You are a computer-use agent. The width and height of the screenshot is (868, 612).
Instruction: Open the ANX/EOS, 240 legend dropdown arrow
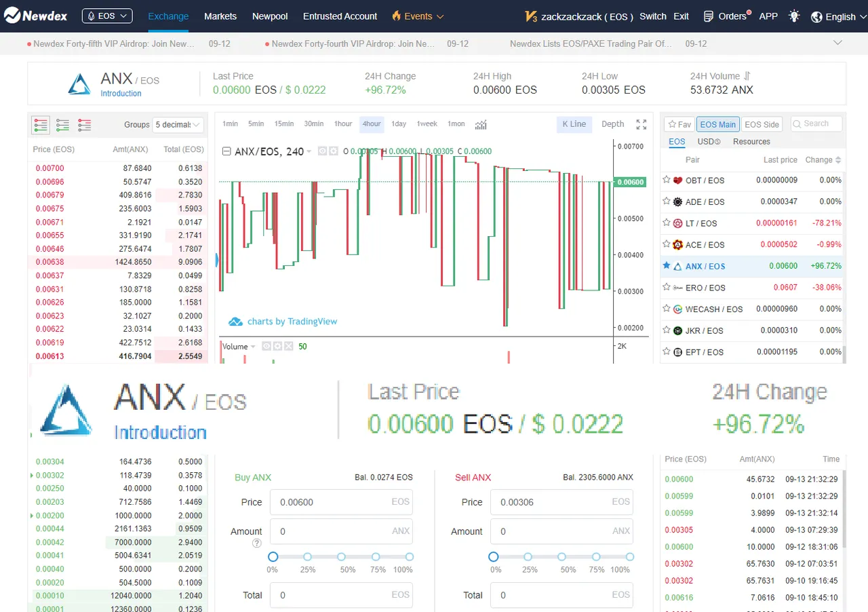click(309, 151)
